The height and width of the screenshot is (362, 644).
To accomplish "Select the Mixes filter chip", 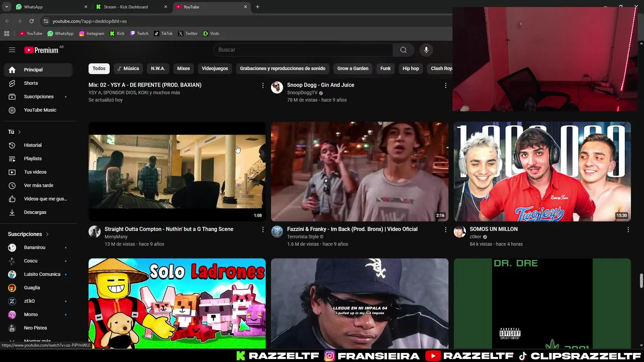I will pos(184,68).
